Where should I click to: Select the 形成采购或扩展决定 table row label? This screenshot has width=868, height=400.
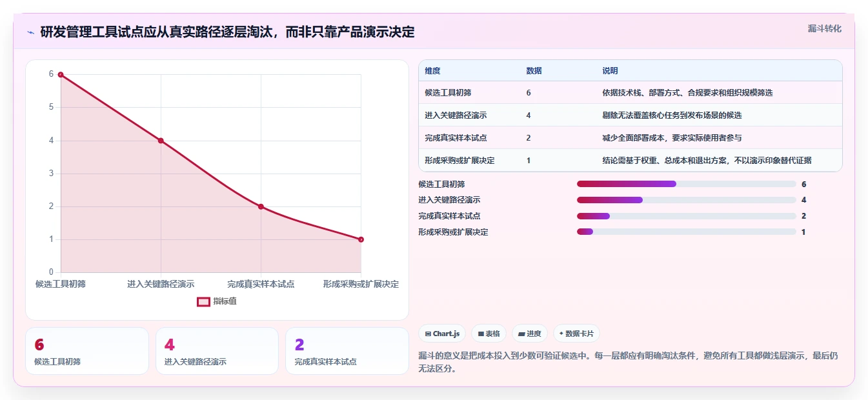click(x=459, y=161)
